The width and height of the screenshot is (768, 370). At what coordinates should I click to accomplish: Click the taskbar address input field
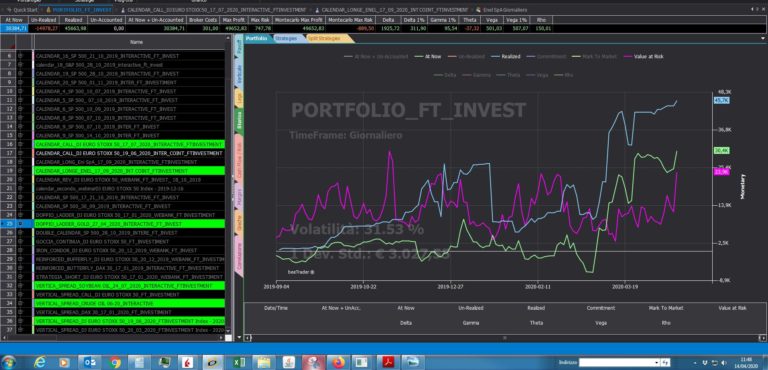point(617,362)
